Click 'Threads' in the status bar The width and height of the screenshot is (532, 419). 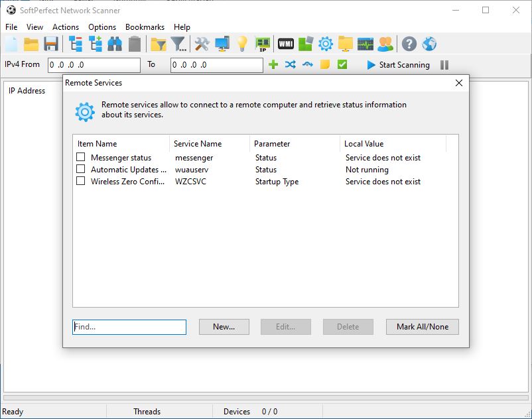coord(147,412)
